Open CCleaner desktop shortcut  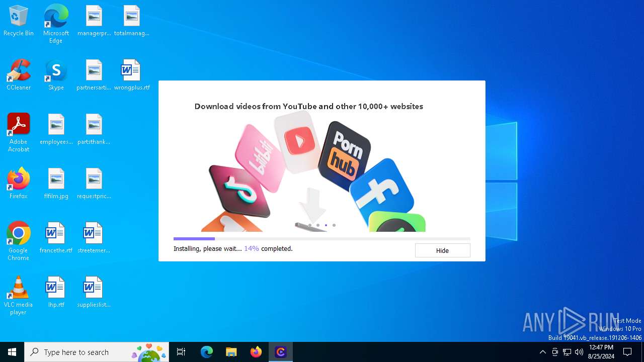tap(19, 75)
